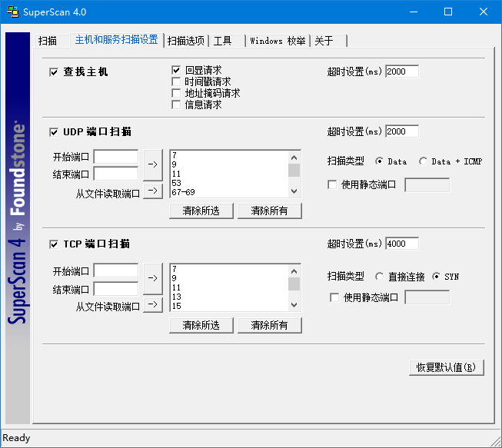Enable 使用静态端口 for TCP scan
Screen dimensions: 502x448
(x=334, y=297)
